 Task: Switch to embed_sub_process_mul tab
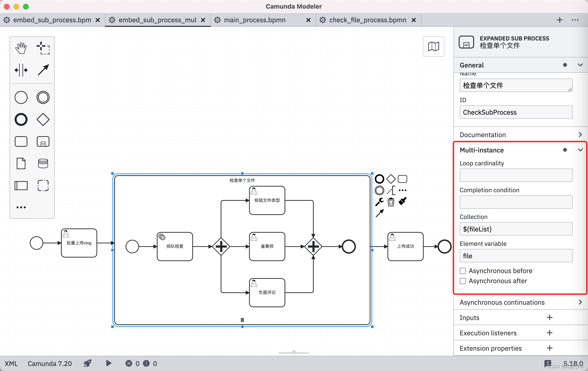(x=158, y=20)
